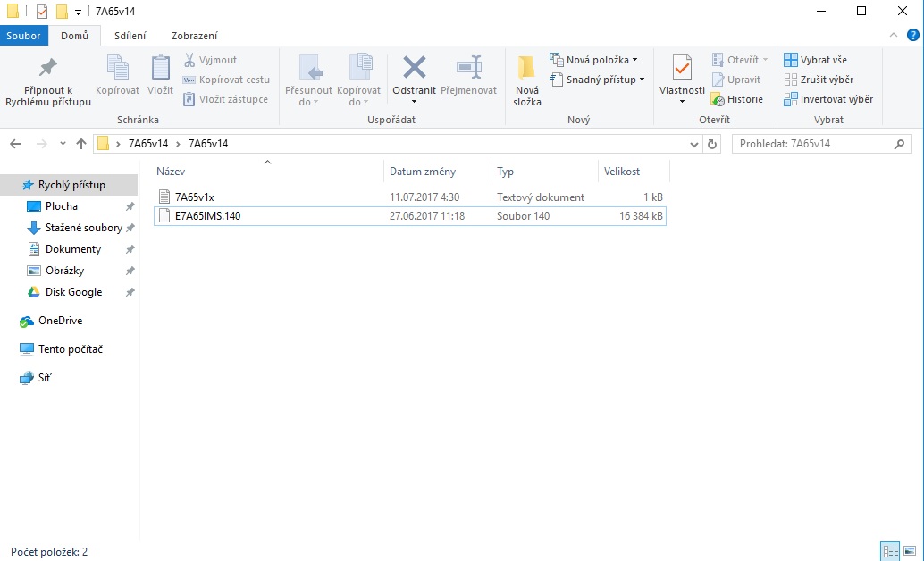The height and width of the screenshot is (561, 924).
Task: Select all items with Vybrat vše
Action: (x=814, y=60)
